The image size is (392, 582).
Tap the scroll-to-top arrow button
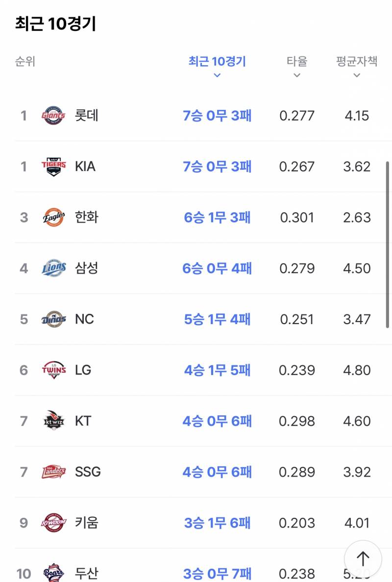coord(363,558)
